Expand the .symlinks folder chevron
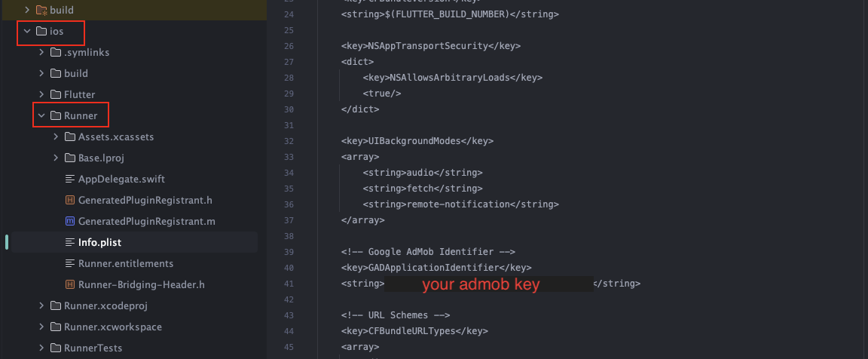The image size is (868, 359). click(x=41, y=52)
